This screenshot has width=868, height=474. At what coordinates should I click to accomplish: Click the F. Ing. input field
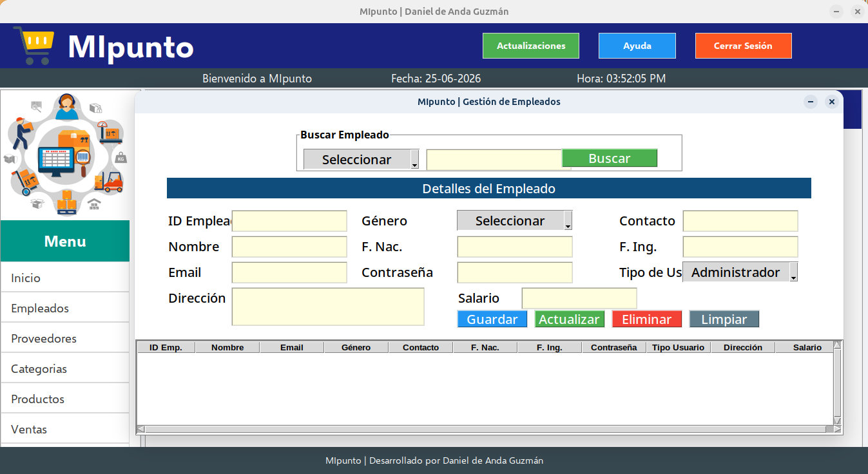click(740, 247)
